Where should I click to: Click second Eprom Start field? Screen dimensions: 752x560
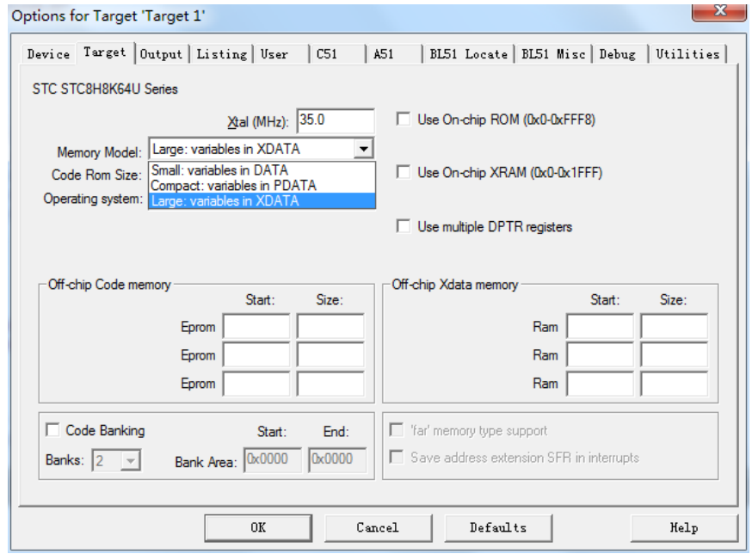point(256,354)
